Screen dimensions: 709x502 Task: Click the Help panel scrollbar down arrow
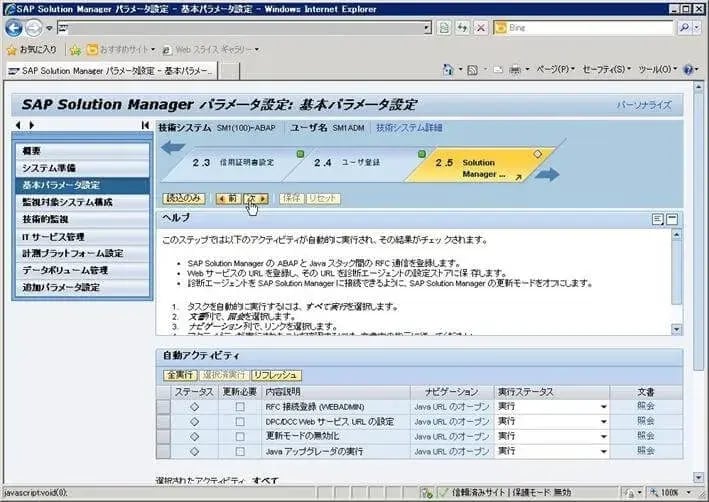676,329
